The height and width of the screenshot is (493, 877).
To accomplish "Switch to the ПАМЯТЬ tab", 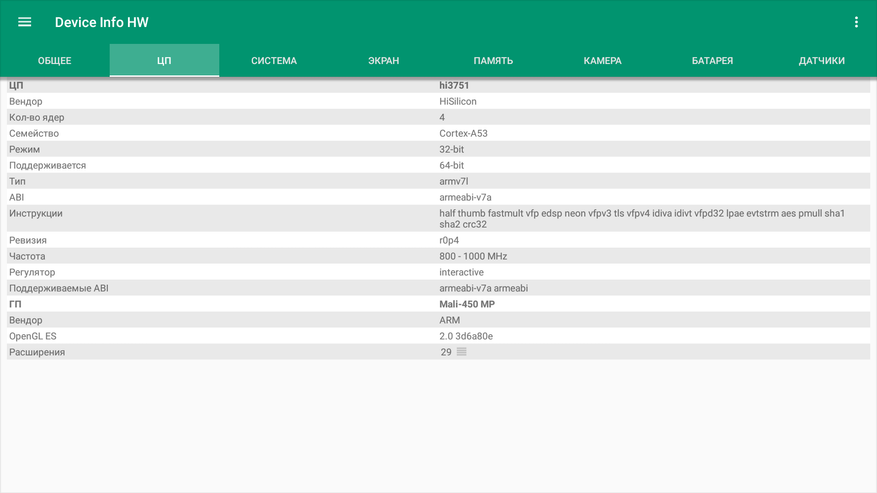I will coord(493,60).
